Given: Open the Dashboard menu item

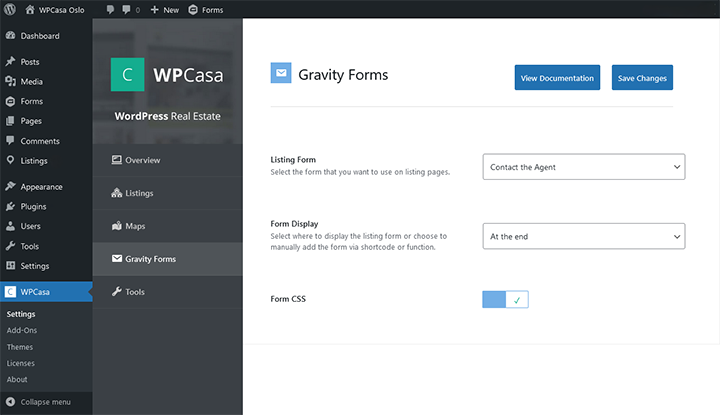Looking at the screenshot, I should pyautogui.click(x=46, y=36).
